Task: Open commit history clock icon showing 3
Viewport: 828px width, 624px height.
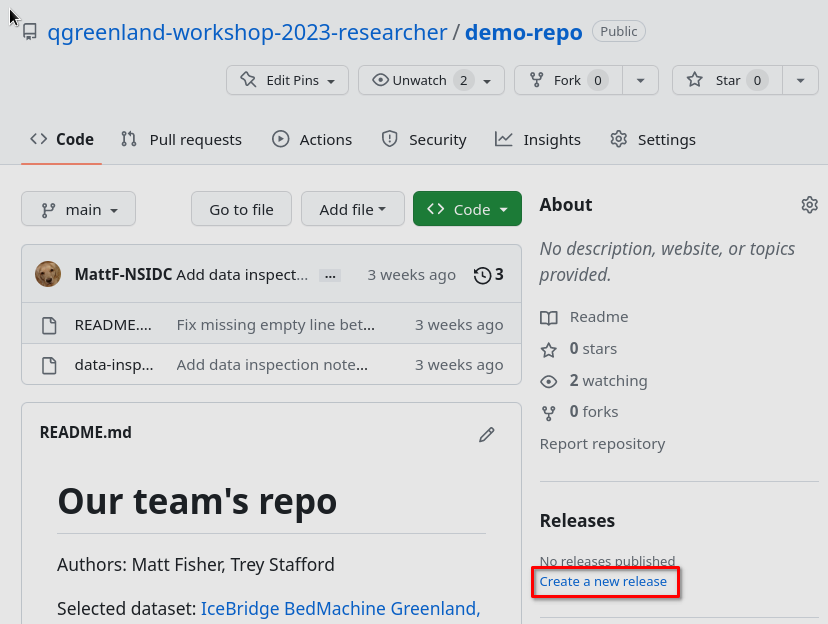Action: 488,275
